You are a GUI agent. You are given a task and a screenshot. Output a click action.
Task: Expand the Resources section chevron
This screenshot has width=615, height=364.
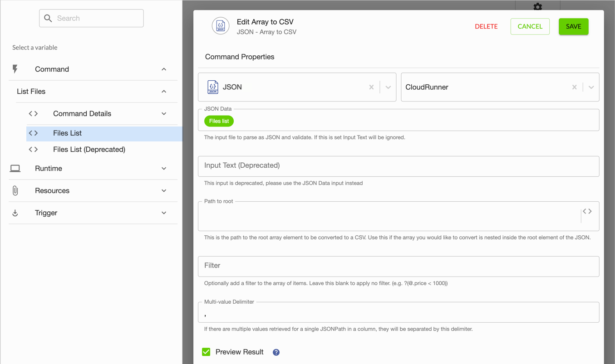164,191
